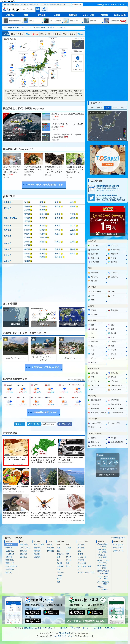Click tenki.jpサプリの人気記事はこちら button
The height and width of the screenshot is (644, 130).
tap(44, 184)
